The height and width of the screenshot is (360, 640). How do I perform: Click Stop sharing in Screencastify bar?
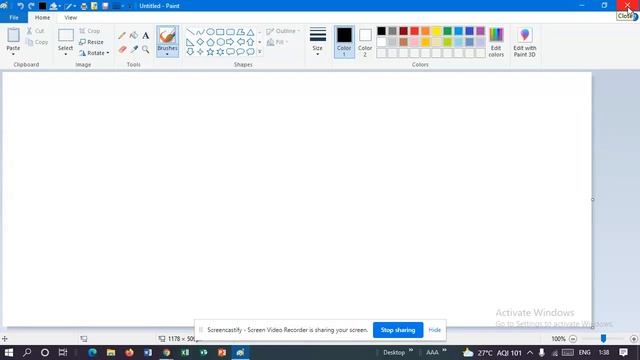pos(398,330)
